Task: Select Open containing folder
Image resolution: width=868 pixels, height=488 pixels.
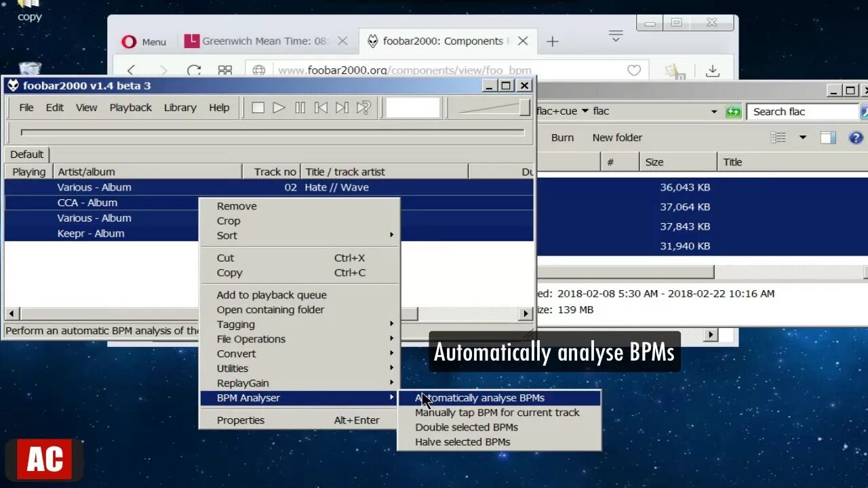Action: point(299,310)
